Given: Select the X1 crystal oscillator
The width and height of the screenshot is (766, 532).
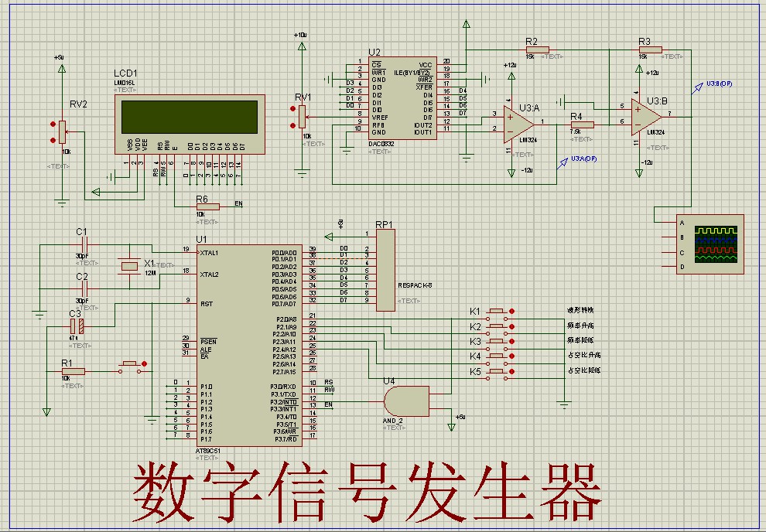Looking at the screenshot, I should [x=129, y=266].
